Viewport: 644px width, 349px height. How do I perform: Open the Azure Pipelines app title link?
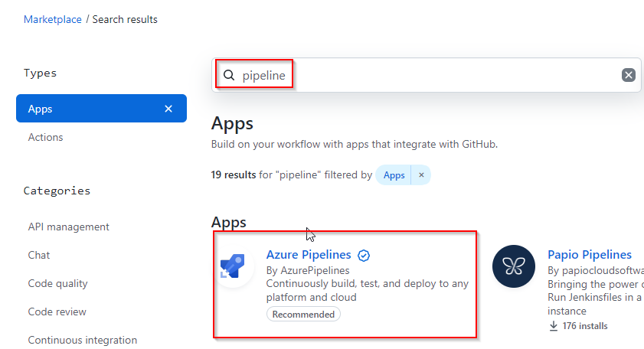[x=309, y=255]
